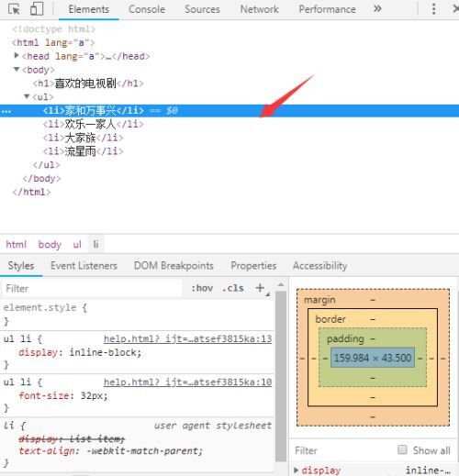
Task: Select the li 大家族 node
Action: [x=83, y=138]
